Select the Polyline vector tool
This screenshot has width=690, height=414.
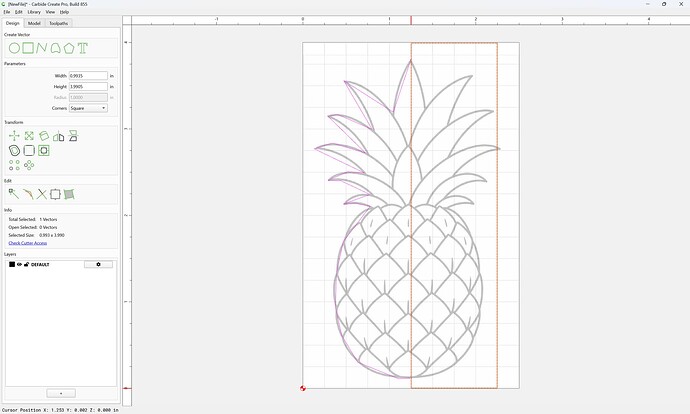pyautogui.click(x=42, y=48)
